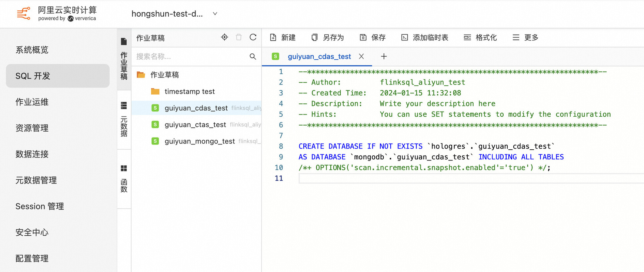Click the Description comment line

coord(397,104)
